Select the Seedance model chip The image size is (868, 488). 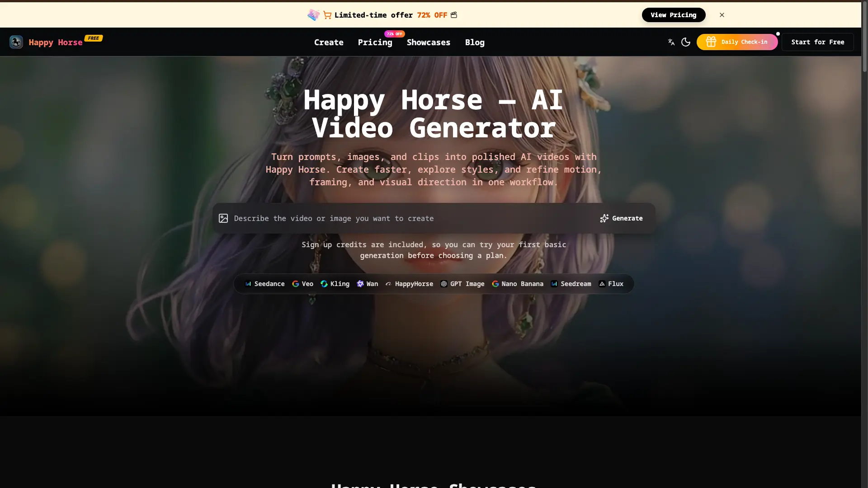click(265, 284)
